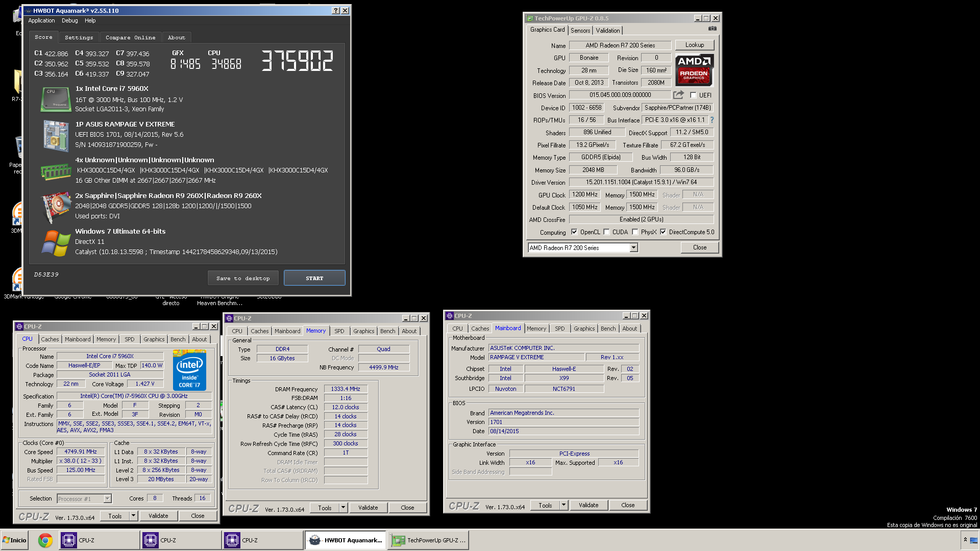The image size is (980, 551).
Task: Show hidden system tray icons
Action: [x=965, y=540]
